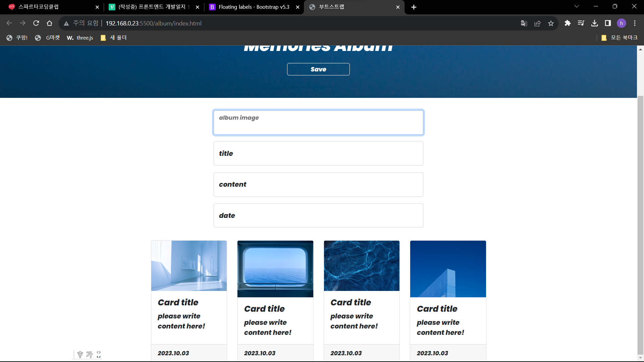Open the 쿠팡! bookmark

17,38
